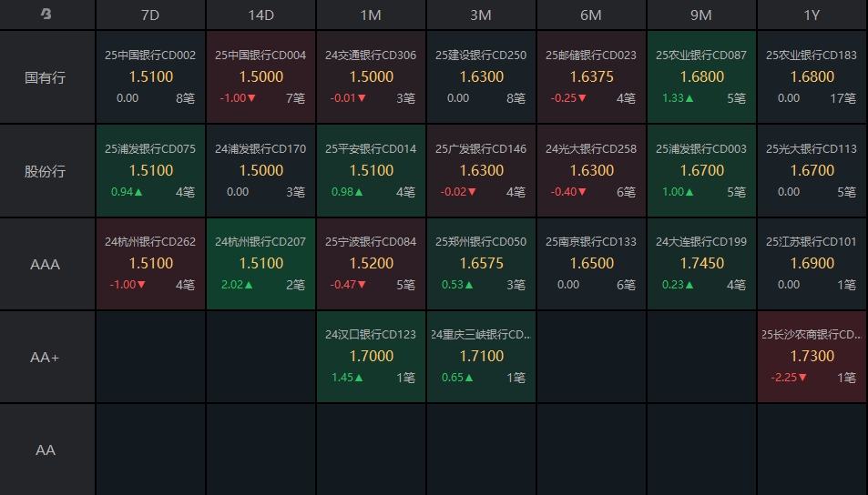Open the 25郑州银行CD050 cell
The image size is (868, 495).
(x=481, y=263)
